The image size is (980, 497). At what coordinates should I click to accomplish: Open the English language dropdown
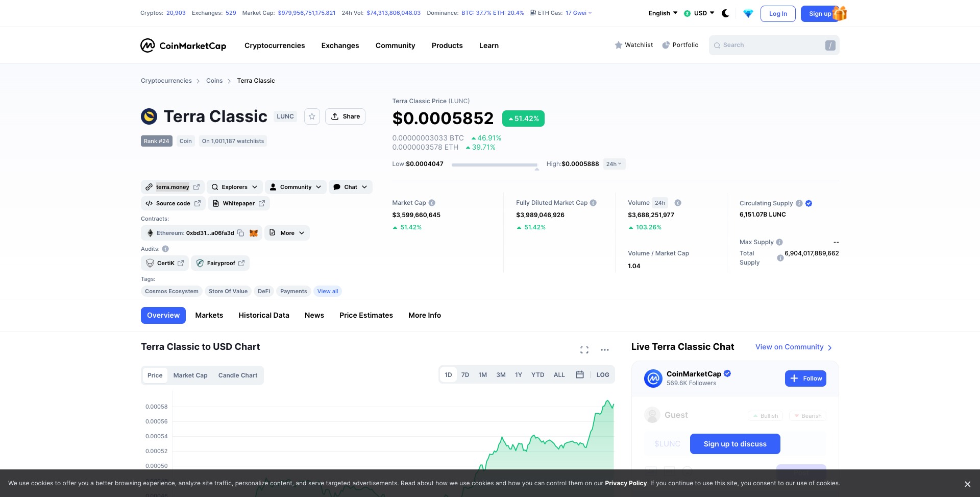click(663, 13)
